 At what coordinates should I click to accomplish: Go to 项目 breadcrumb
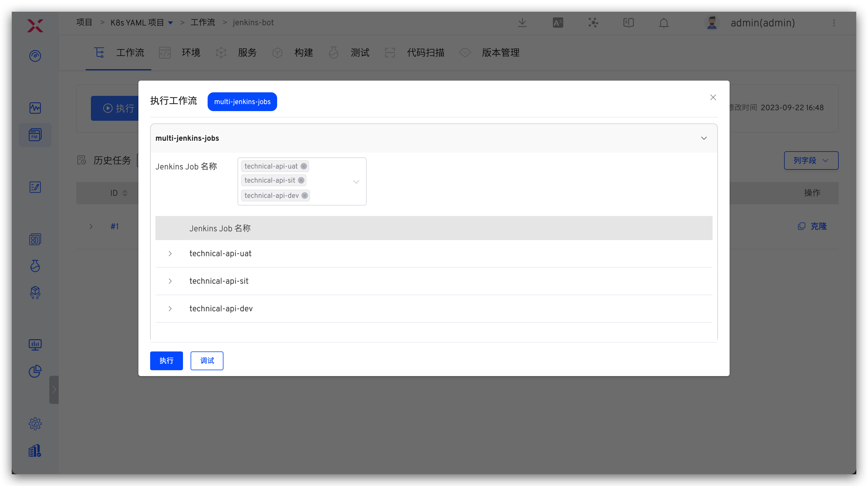click(84, 23)
